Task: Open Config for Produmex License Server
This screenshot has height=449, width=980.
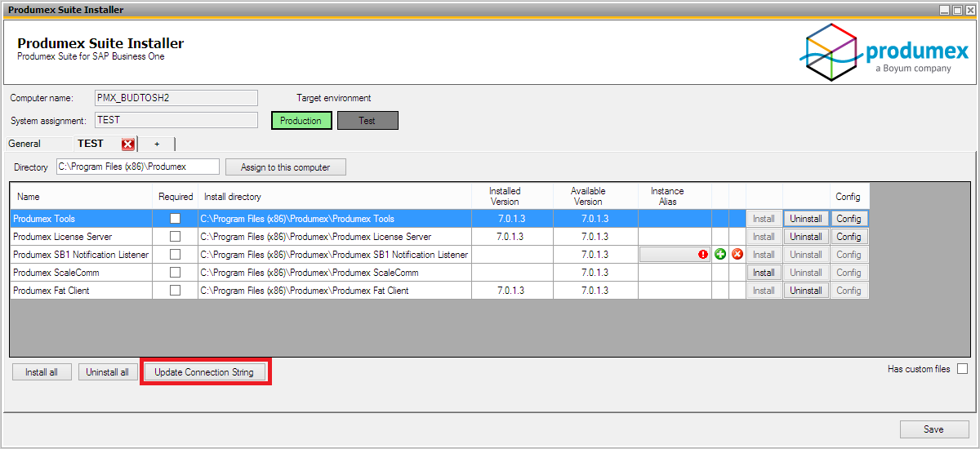Action: tap(849, 237)
